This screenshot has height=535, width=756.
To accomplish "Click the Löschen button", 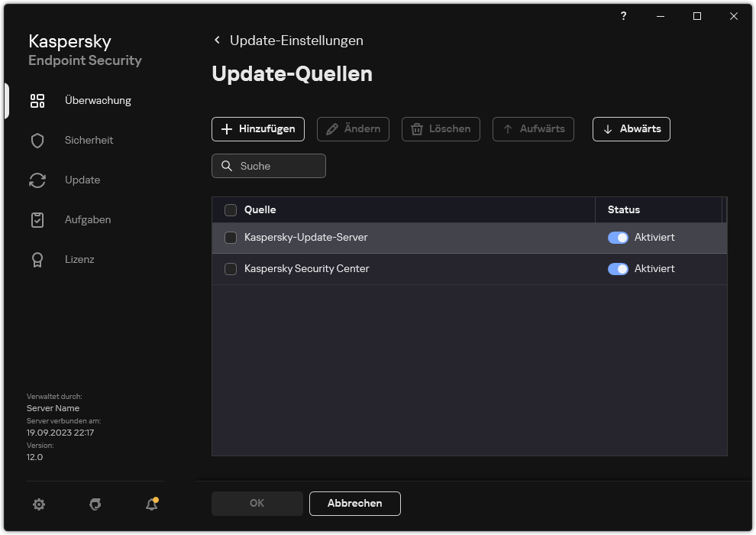I will click(441, 129).
